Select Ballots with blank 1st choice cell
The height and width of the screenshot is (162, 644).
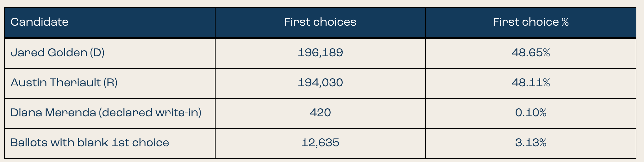pos(110,143)
